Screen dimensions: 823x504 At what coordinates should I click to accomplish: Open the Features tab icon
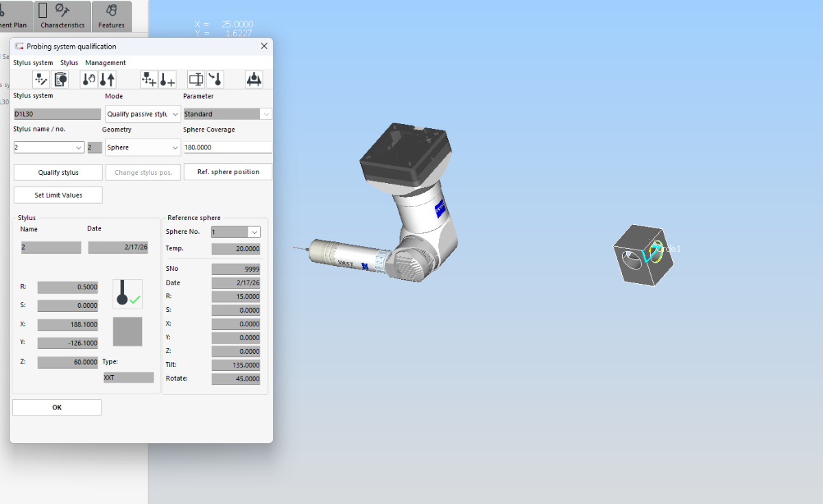pos(111,16)
